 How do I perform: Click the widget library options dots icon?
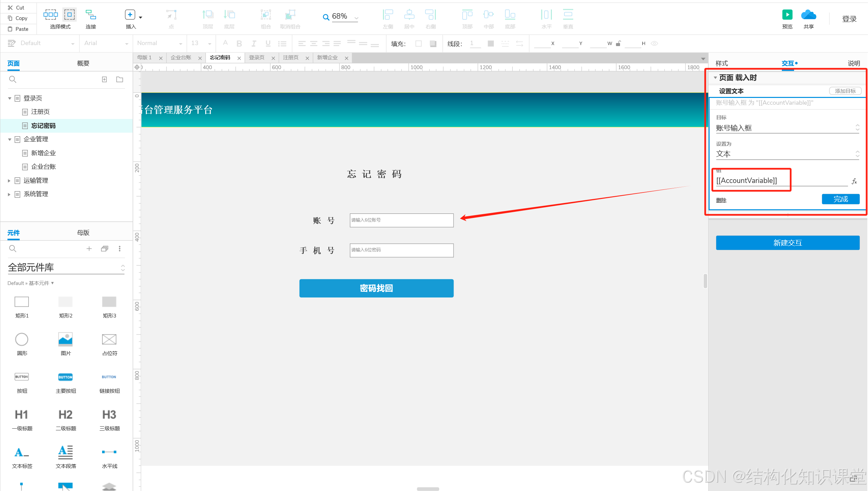119,249
